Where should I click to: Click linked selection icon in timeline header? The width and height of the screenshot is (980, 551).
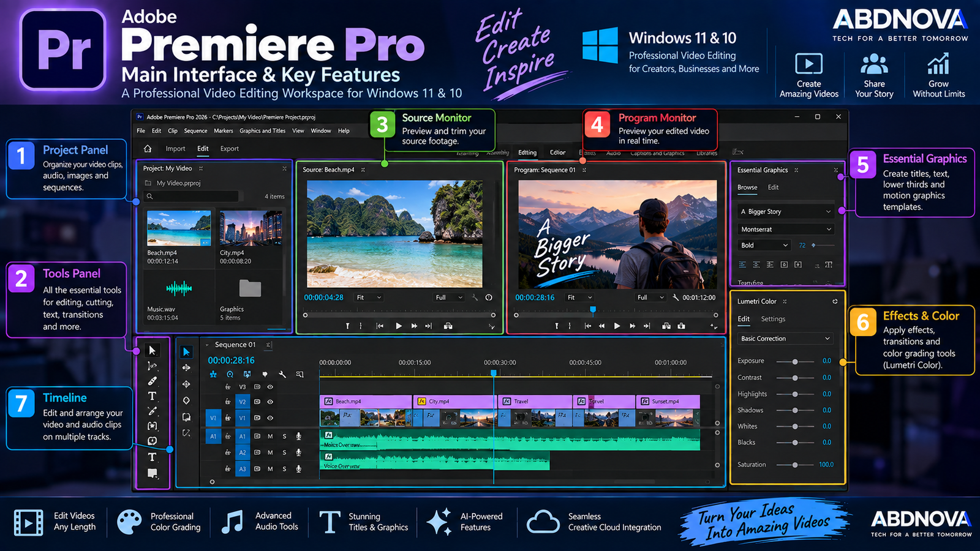(x=247, y=374)
